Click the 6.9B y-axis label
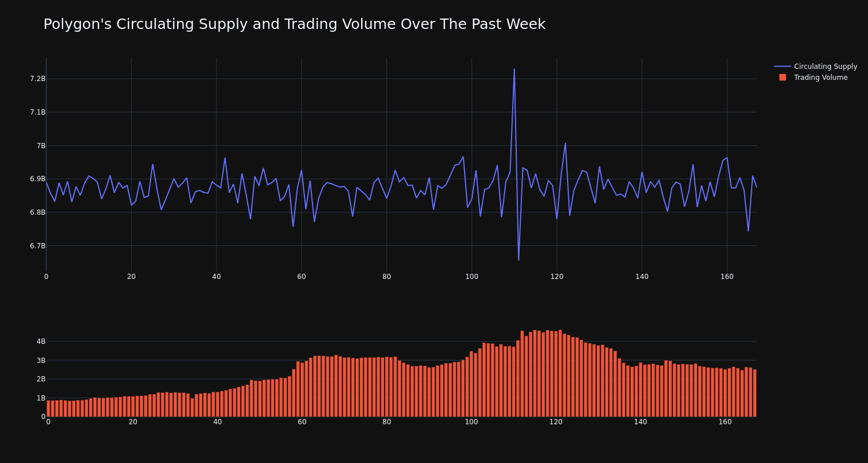The width and height of the screenshot is (868, 463). [x=38, y=179]
